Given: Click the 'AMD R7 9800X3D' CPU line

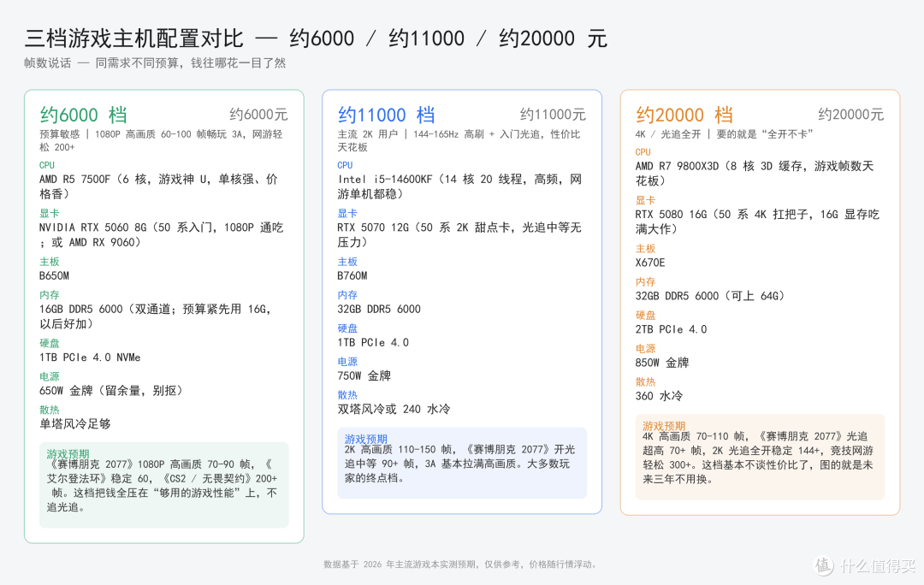Looking at the screenshot, I should (755, 174).
